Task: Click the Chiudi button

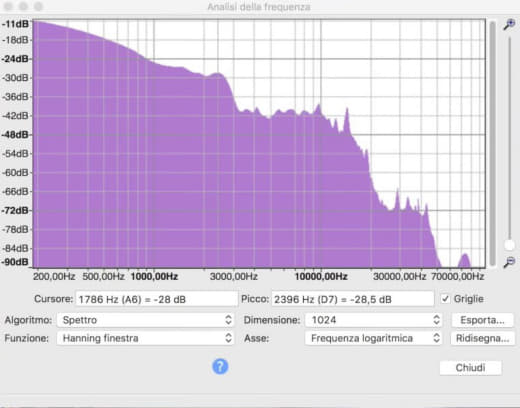Action: pyautogui.click(x=470, y=368)
